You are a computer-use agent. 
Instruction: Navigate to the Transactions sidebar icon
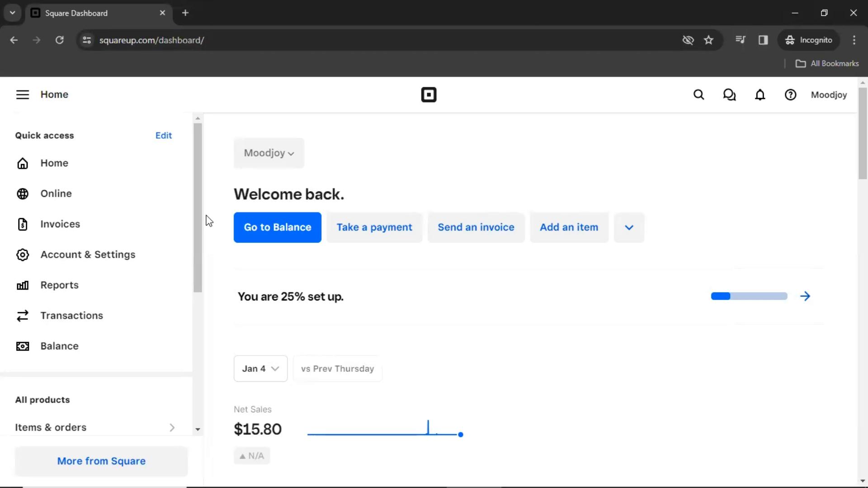point(23,315)
